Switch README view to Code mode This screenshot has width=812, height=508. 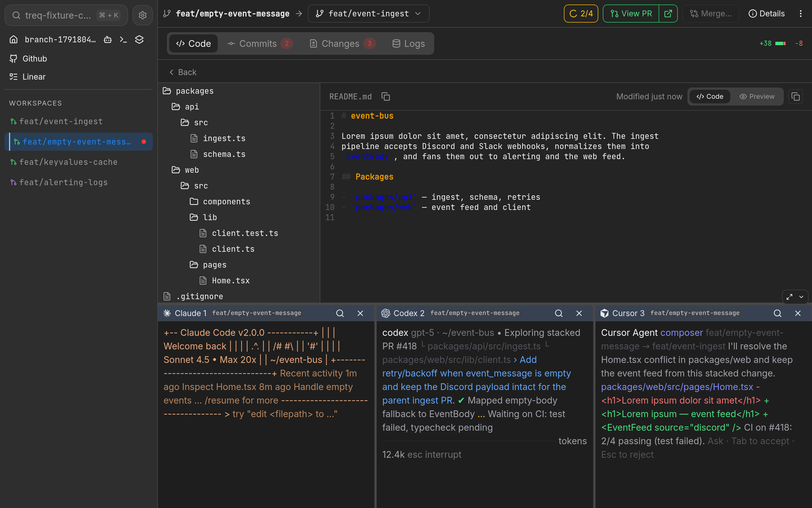click(710, 97)
